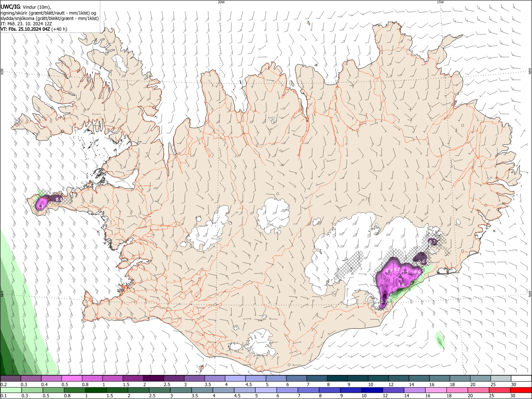Click the 'IT: Mið. 23. 10. 2024 12Z' line
This screenshot has width=532, height=399.
coord(26,24)
